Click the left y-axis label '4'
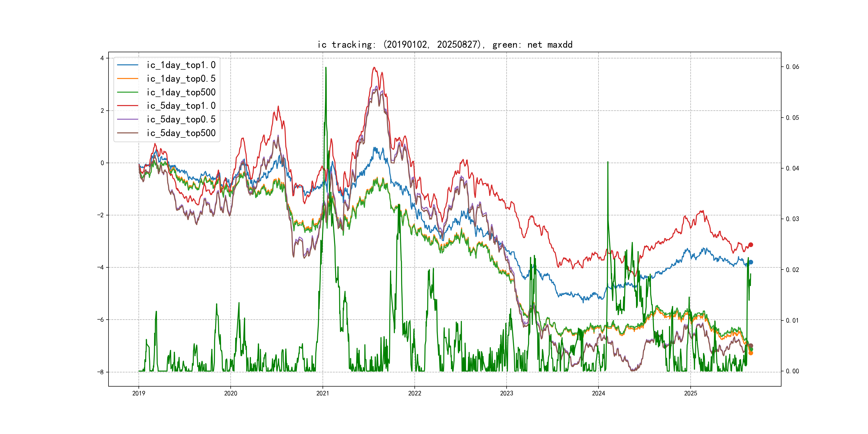 (102, 58)
